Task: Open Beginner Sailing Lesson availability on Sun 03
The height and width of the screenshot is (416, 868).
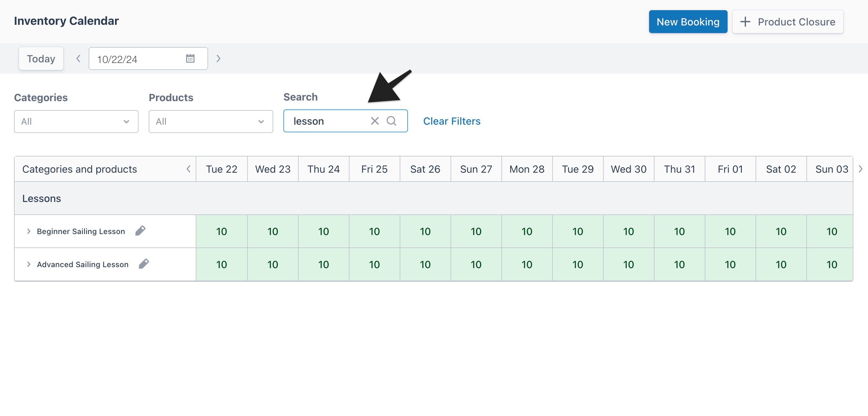Action: (830, 232)
